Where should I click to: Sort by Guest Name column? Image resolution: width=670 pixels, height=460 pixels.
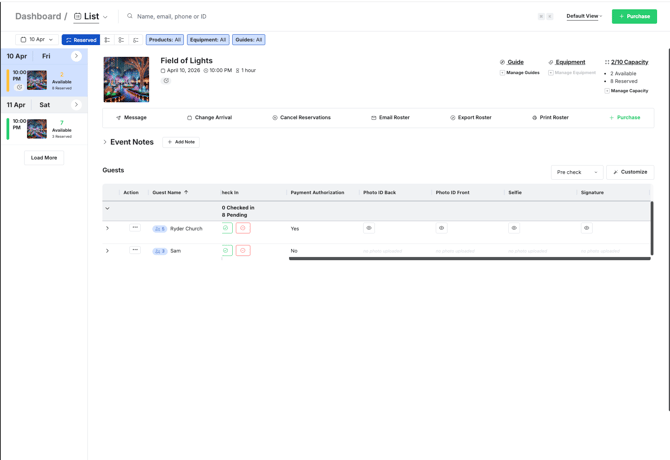(x=170, y=193)
